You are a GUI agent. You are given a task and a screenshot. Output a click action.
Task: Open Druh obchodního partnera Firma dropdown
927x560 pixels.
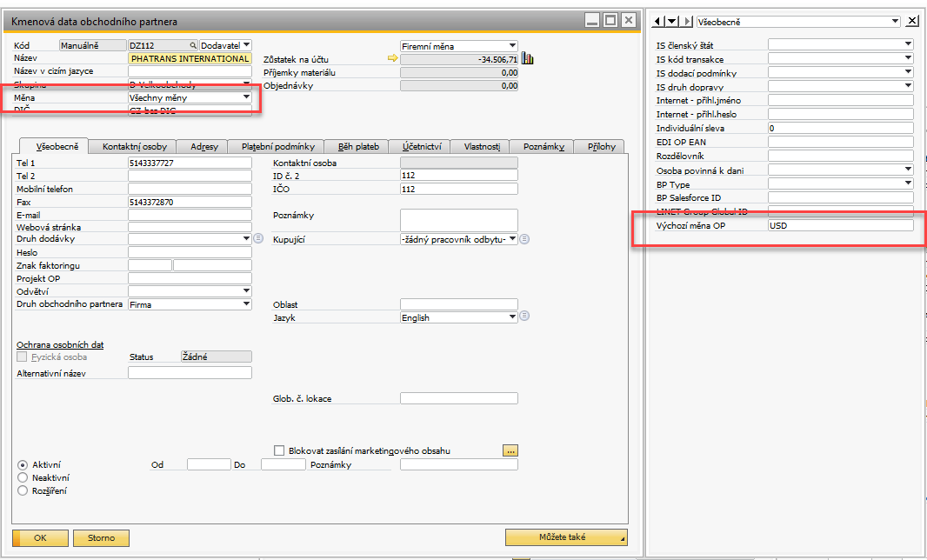tap(246, 304)
